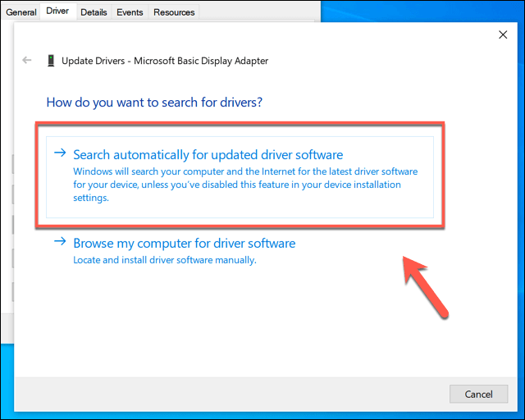Go to the Events tab

click(130, 12)
